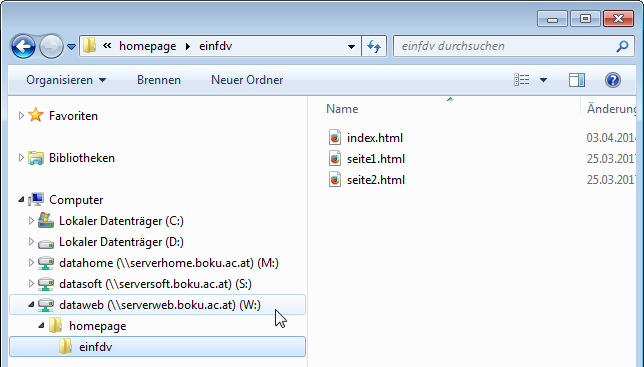Click the change view layout icon
The width and height of the screenshot is (644, 367).
tap(522, 80)
